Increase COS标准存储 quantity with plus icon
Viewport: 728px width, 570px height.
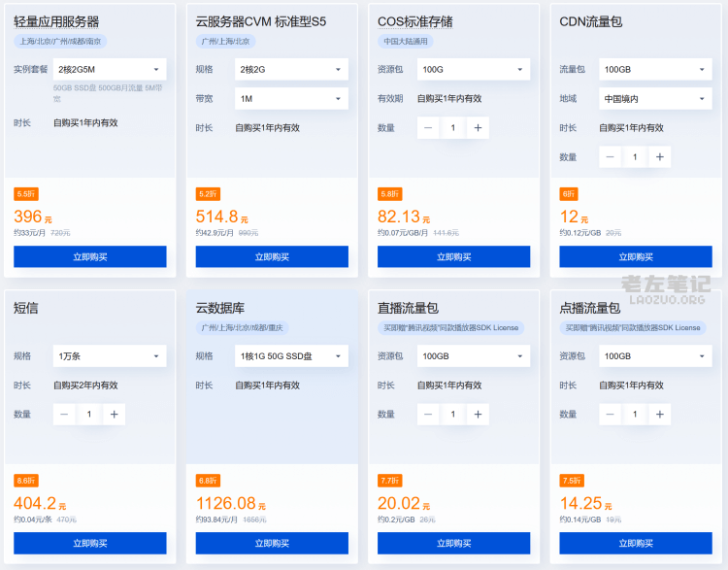[x=478, y=128]
